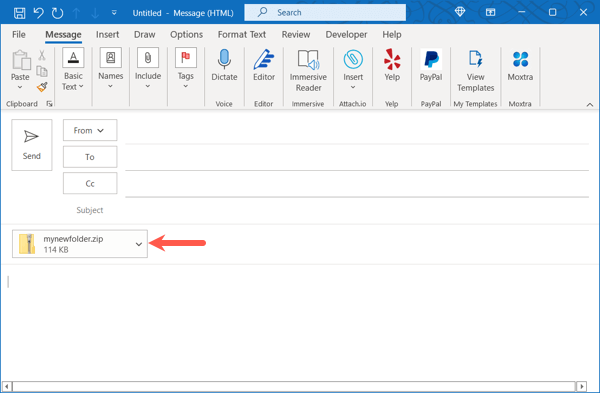Open the Format Text tab
This screenshot has width=600, height=393.
tap(242, 34)
